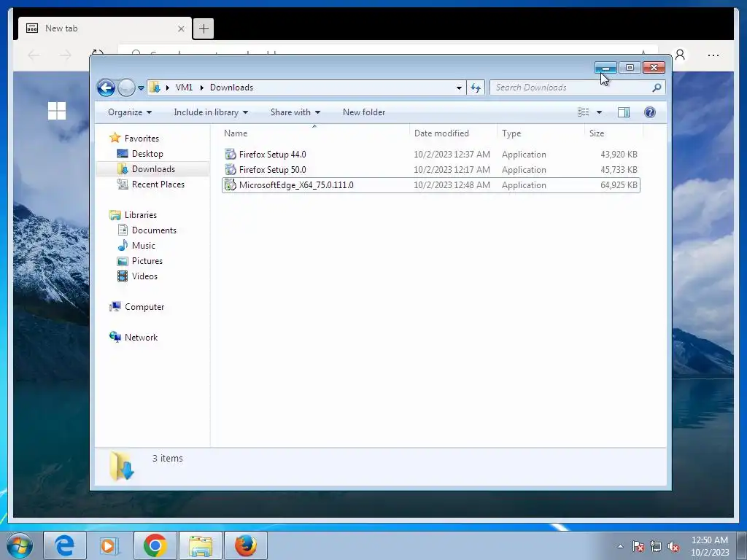Select Libraries in the navigation pane
Screen dimensions: 747x560
pos(141,215)
